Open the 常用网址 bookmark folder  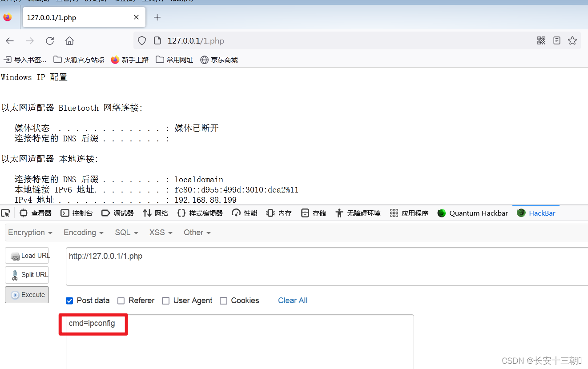(174, 60)
